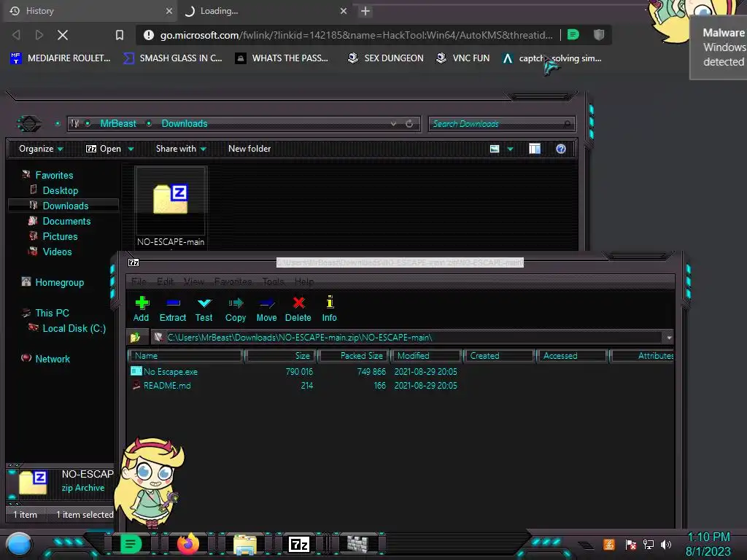
Task: Expand the Organize dropdown
Action: (41, 149)
